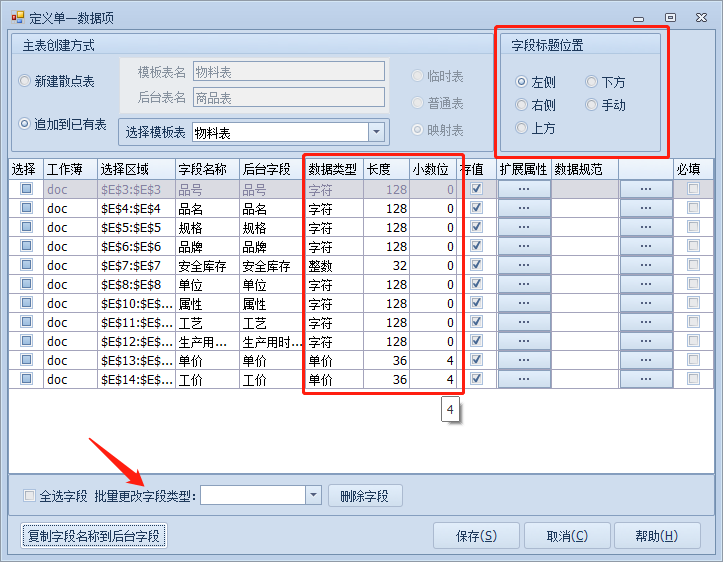Click the 字段名称 column header
Image resolution: width=723 pixels, height=562 pixels.
point(206,169)
